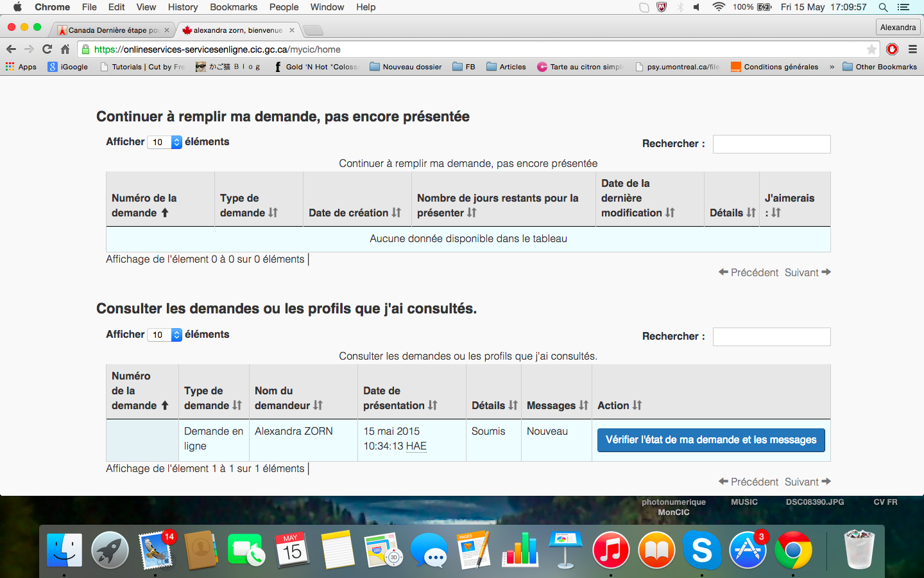The height and width of the screenshot is (578, 924).
Task: Click the bottom Suivant pagination link
Action: point(807,482)
